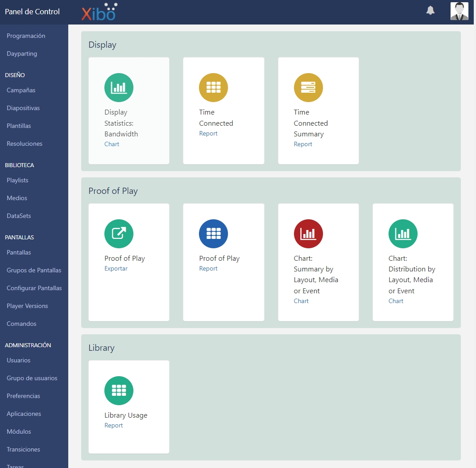Click the DISEÑO sidebar section header

15,75
